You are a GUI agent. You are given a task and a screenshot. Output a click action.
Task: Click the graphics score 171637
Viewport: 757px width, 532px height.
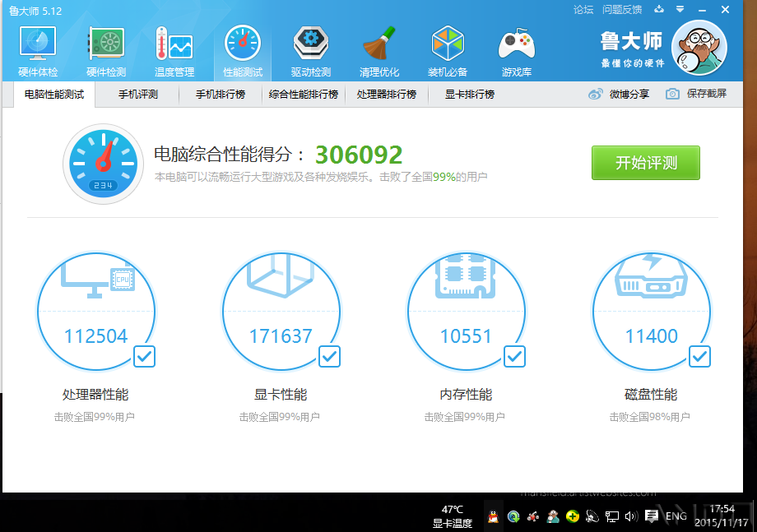(281, 336)
